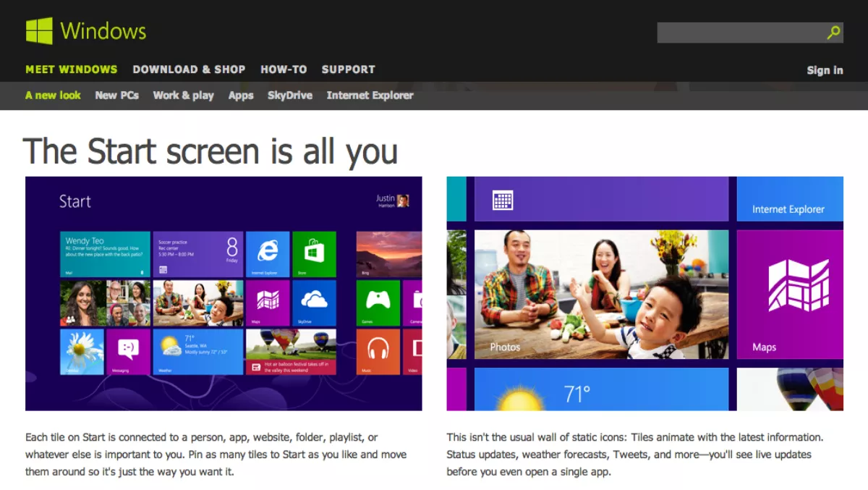Select the New PCs tab
Screen dimensions: 868x490
116,95
